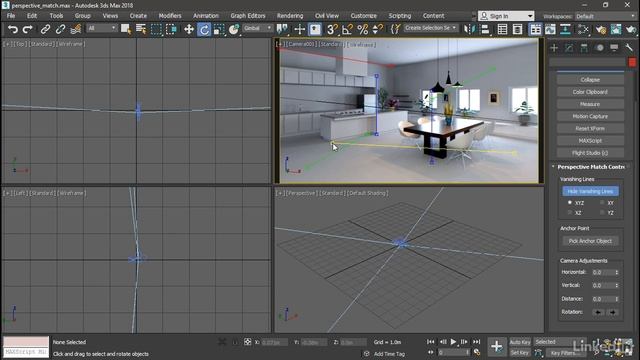Open the key mode 'Selected' dropdown
Image resolution: width=640 pixels, height=360 pixels.
tap(559, 342)
